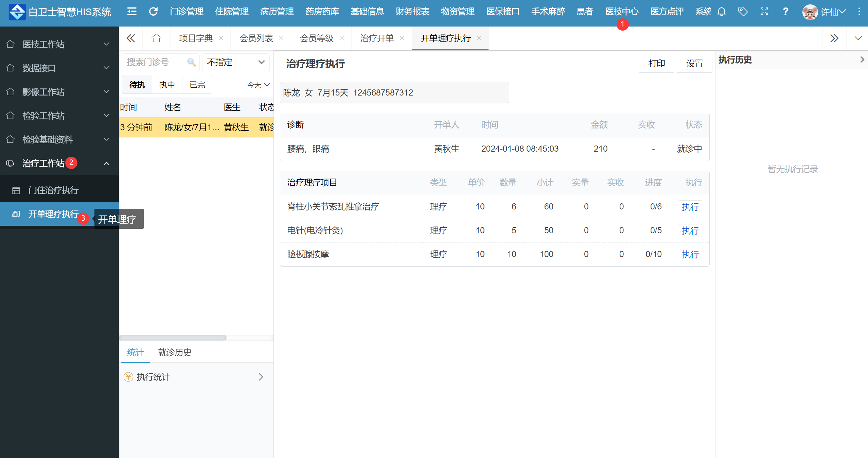Close the 会员等级 tab
The height and width of the screenshot is (458, 868).
pos(342,38)
